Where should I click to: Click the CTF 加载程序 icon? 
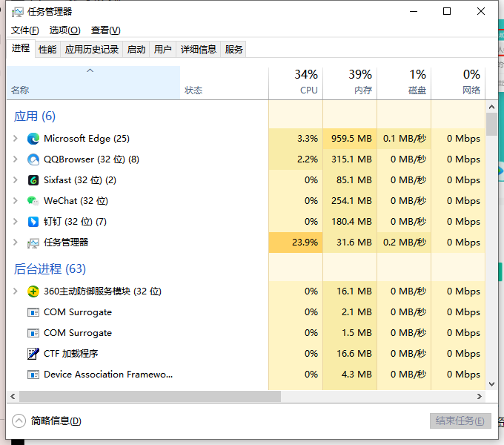pos(33,354)
